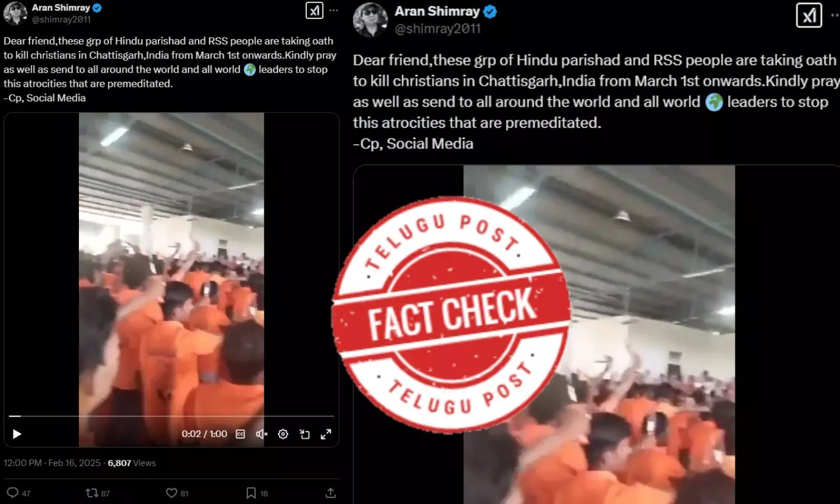Image resolution: width=840 pixels, height=504 pixels.
Task: Unmute the video sound
Action: click(x=262, y=434)
